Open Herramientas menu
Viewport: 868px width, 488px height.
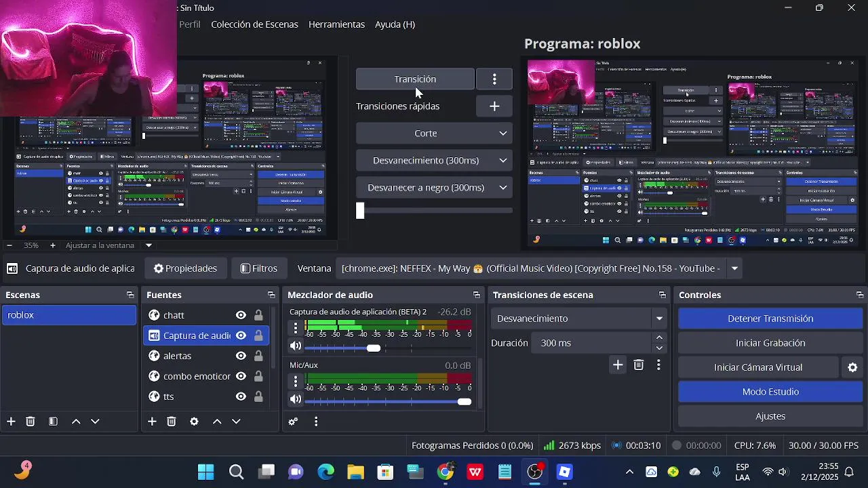pyautogui.click(x=336, y=24)
